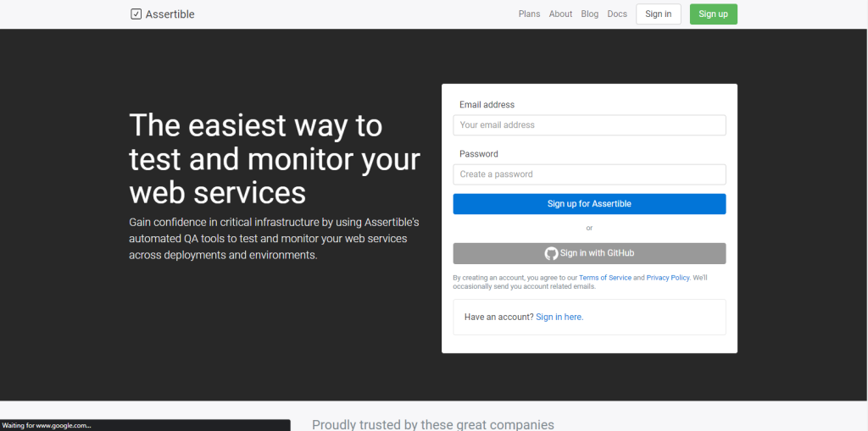Click the Sign in button in header

pos(658,14)
